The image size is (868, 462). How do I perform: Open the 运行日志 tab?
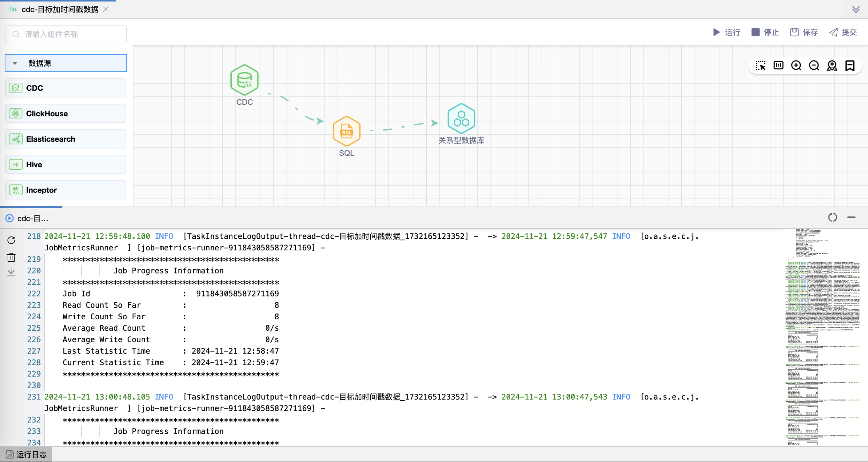[26, 454]
